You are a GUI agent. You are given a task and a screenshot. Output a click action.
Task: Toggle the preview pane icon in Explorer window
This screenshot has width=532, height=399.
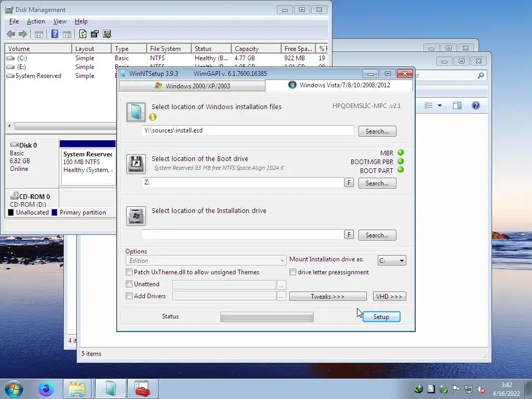pyautogui.click(x=457, y=105)
